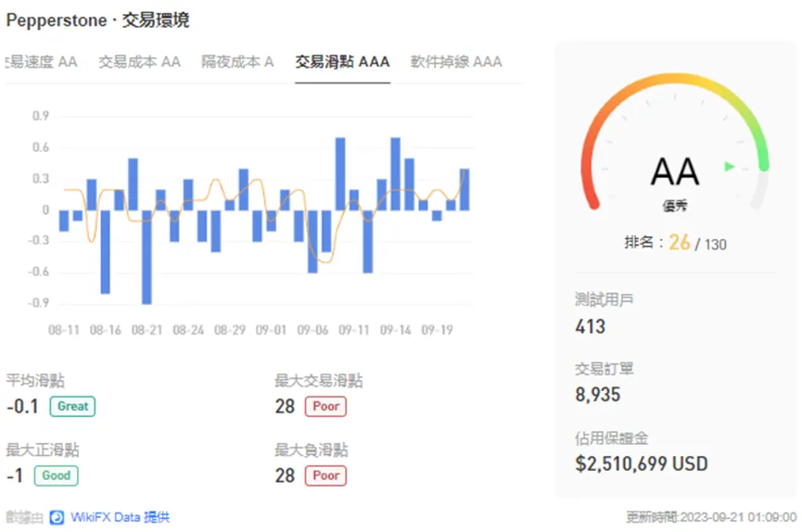Click the $2,510,699 USD margin value
The width and height of the screenshot is (802, 532).
click(642, 463)
